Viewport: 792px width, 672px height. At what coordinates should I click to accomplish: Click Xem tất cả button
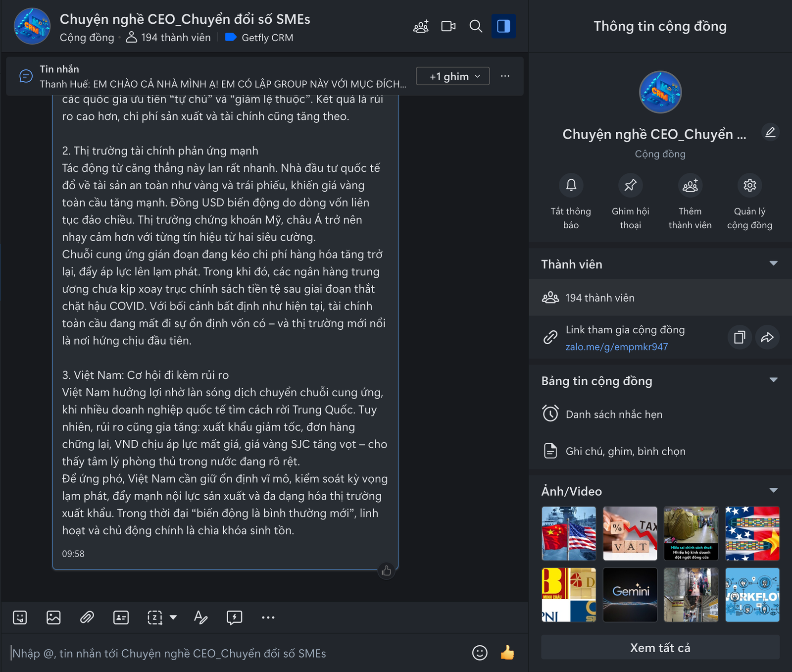point(660,648)
